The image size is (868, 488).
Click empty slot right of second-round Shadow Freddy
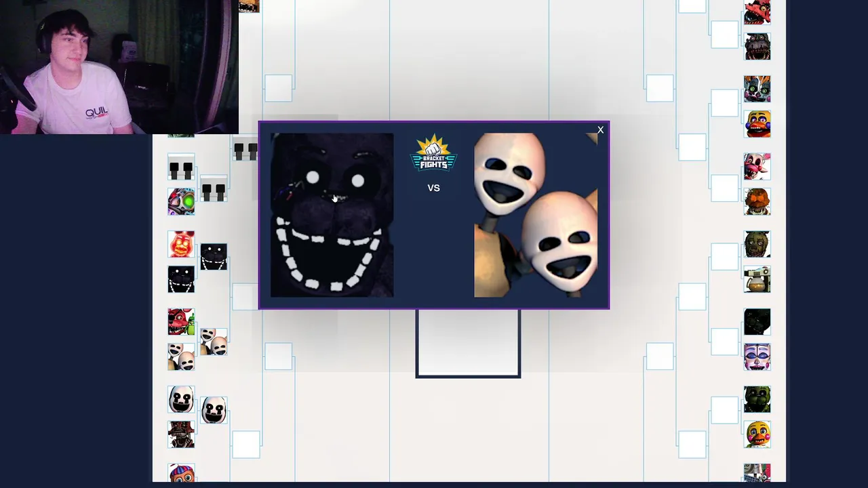point(245,296)
